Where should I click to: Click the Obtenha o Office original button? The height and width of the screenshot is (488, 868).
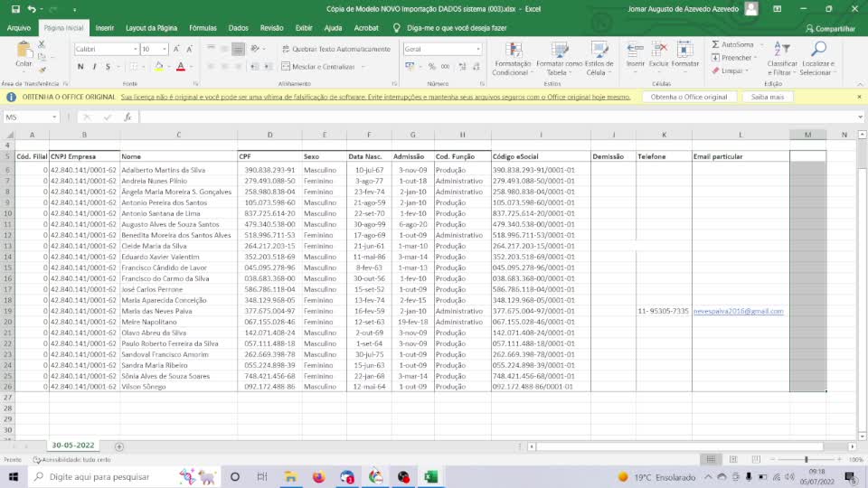coord(689,97)
